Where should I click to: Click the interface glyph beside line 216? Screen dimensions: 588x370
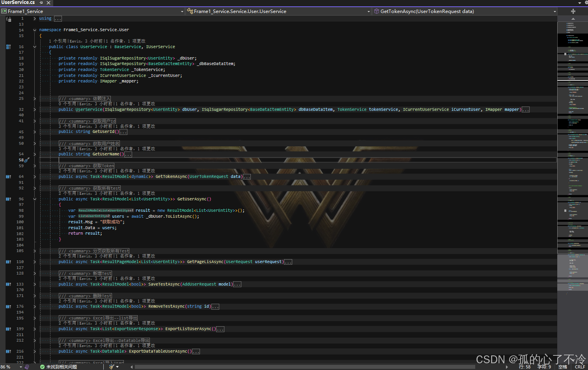[8, 351]
